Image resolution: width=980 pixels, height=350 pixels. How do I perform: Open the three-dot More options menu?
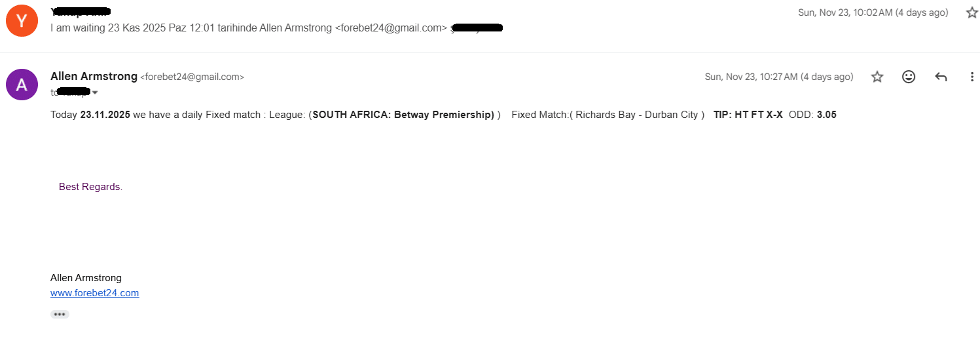972,77
